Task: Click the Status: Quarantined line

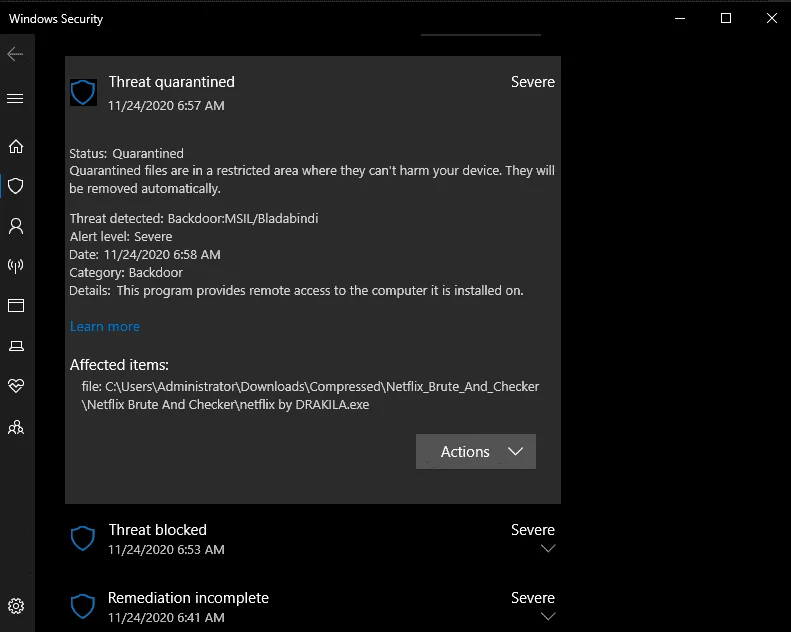Action: pos(127,153)
